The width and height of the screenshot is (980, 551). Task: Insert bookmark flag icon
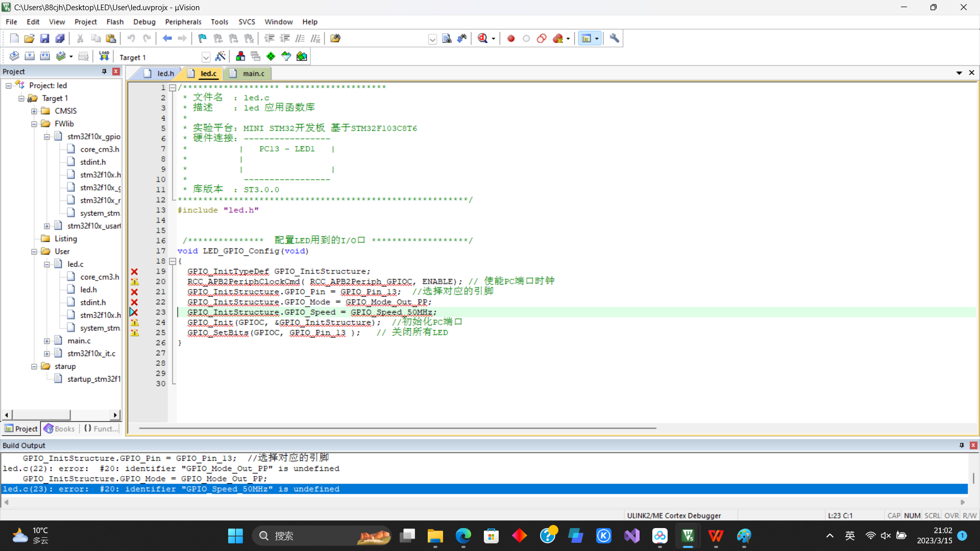pos(203,38)
